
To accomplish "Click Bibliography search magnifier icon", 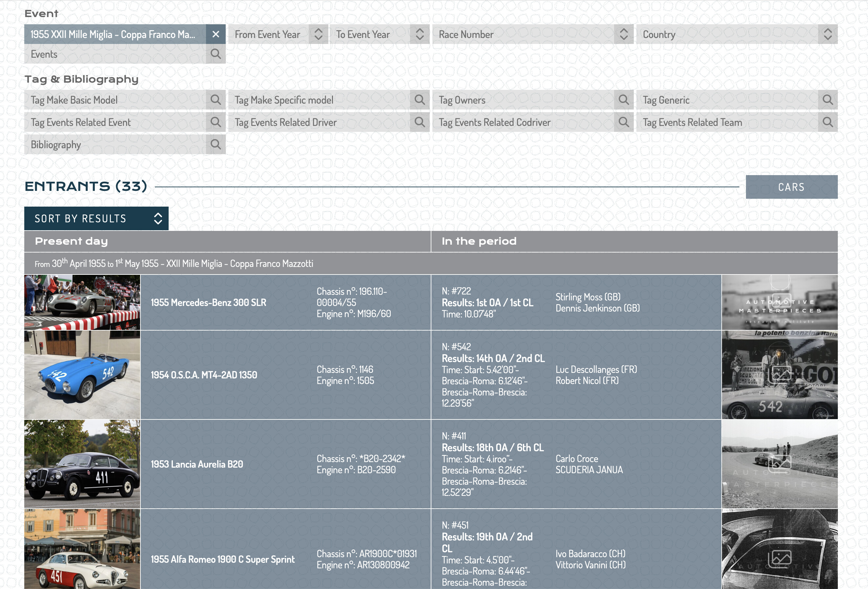I will (x=216, y=145).
